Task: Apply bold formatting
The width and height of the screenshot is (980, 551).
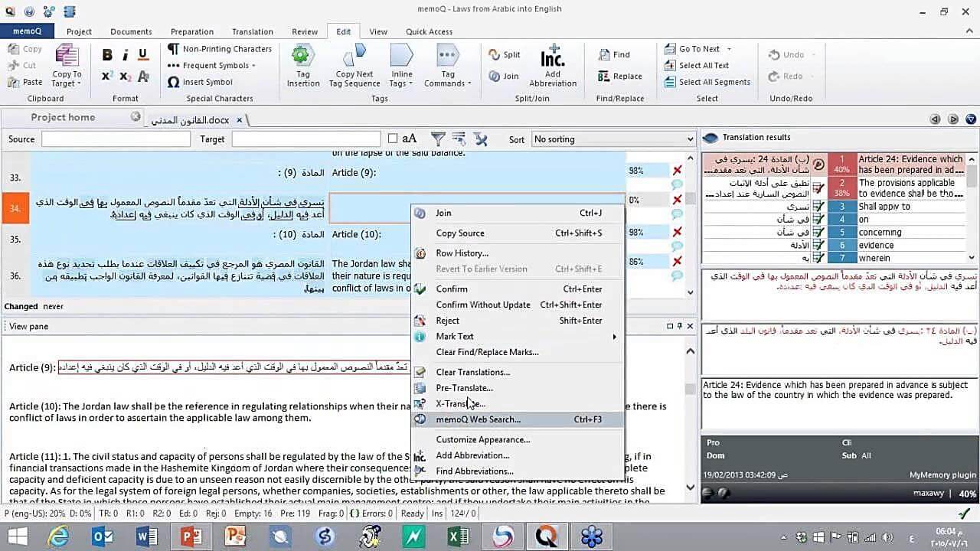Action: click(107, 54)
